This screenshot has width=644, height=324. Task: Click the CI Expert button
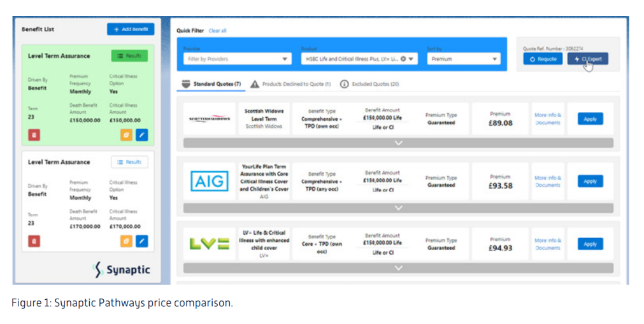click(588, 59)
